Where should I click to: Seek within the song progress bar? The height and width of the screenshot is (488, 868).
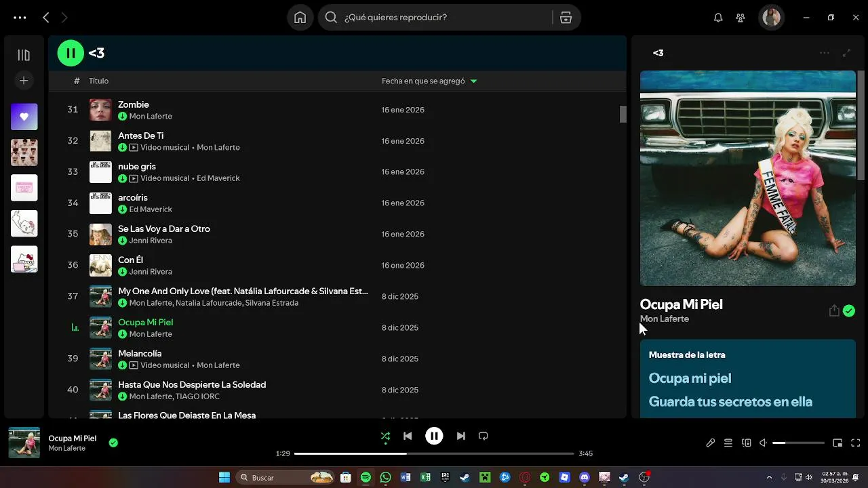pos(434,453)
